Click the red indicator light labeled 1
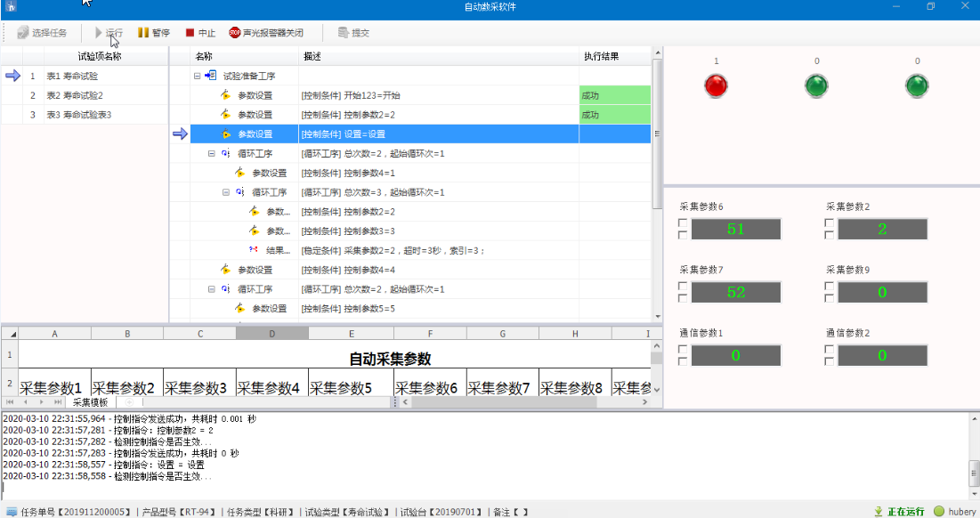 [716, 85]
